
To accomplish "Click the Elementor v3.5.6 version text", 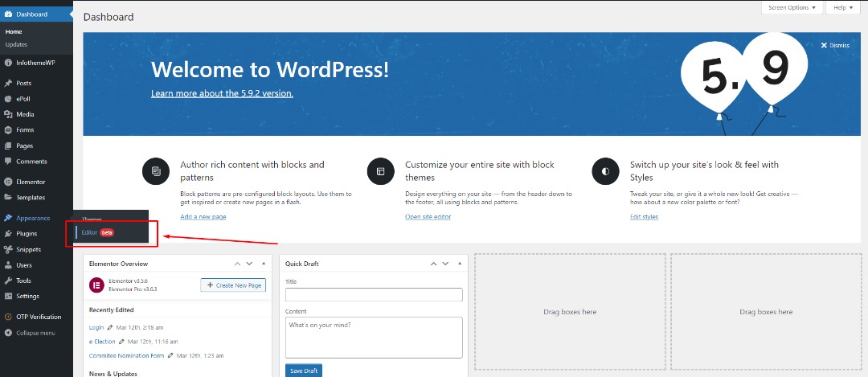I will click(x=128, y=281).
